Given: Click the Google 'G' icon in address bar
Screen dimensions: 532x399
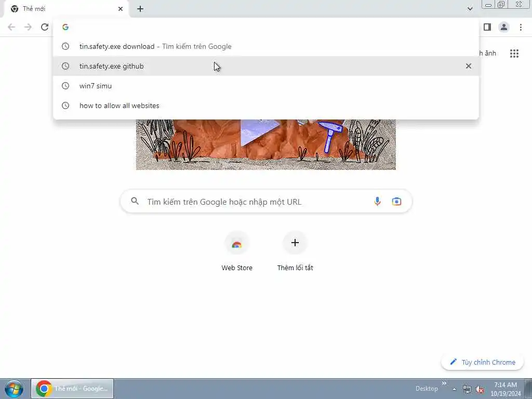Looking at the screenshot, I should [x=65, y=27].
